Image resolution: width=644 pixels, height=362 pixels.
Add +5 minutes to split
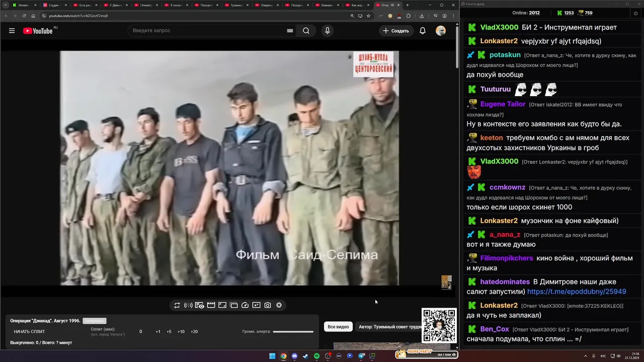tap(169, 332)
